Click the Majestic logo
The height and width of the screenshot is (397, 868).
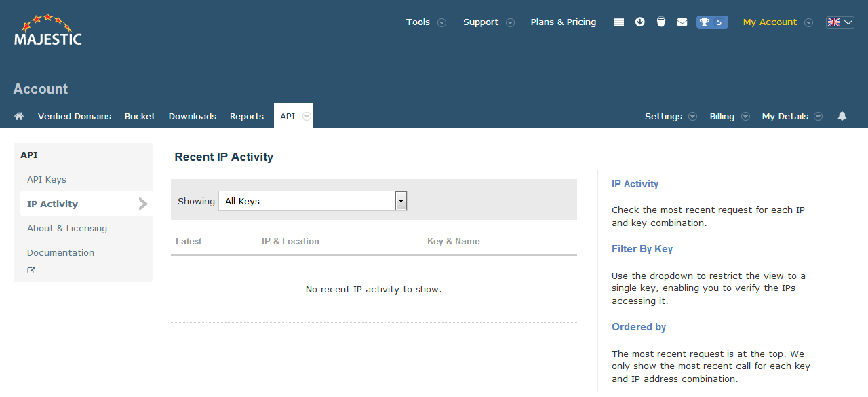tap(47, 30)
